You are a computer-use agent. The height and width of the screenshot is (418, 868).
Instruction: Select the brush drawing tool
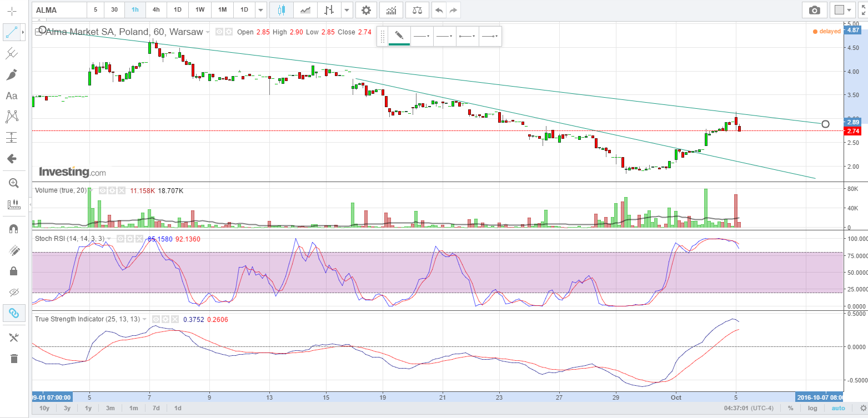[12, 75]
